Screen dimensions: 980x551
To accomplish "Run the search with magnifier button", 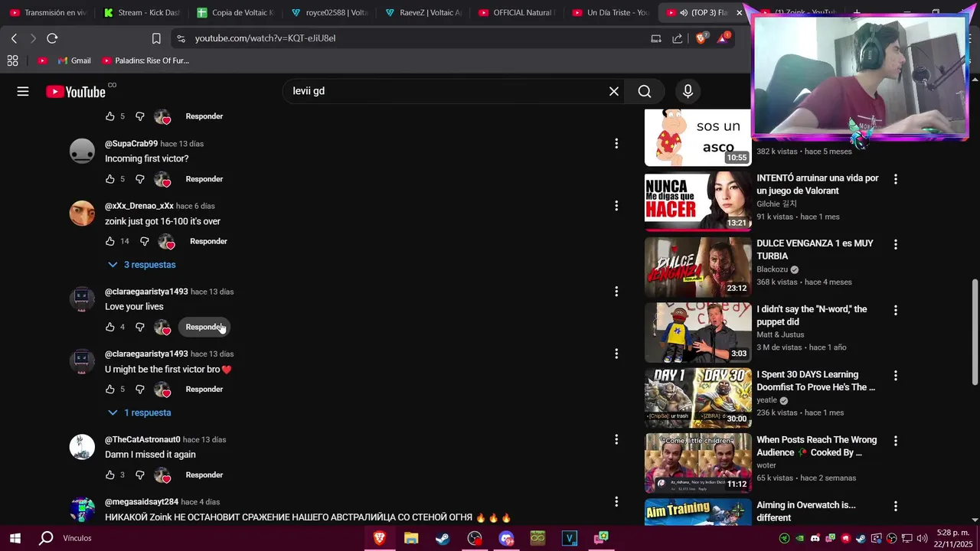I will tap(645, 91).
